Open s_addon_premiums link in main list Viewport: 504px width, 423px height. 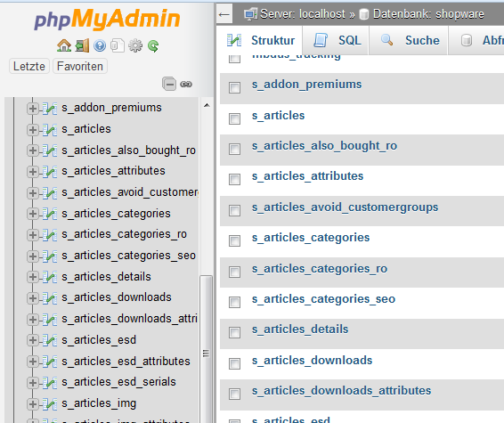coord(306,85)
